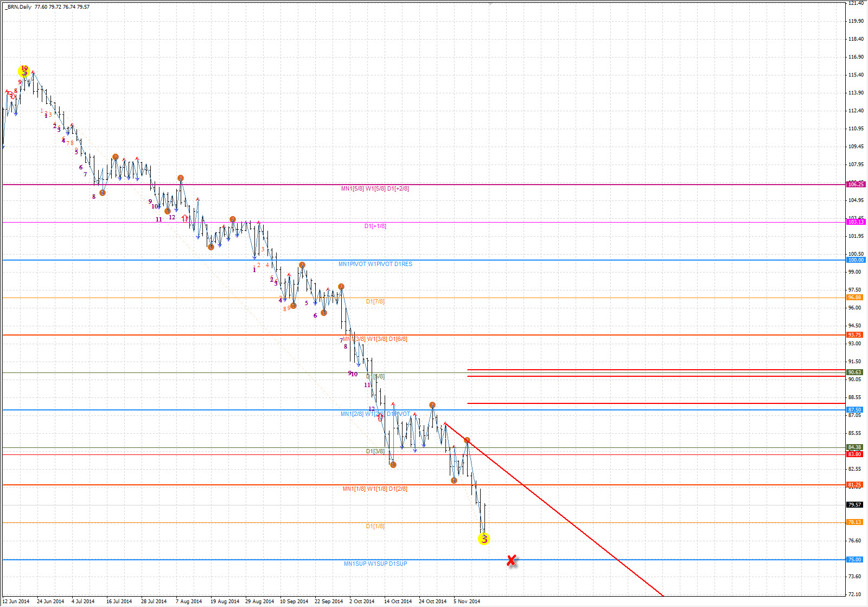Select the yellow circle at the June 2014 peak
Screen dimensions: 868x607
[24, 71]
